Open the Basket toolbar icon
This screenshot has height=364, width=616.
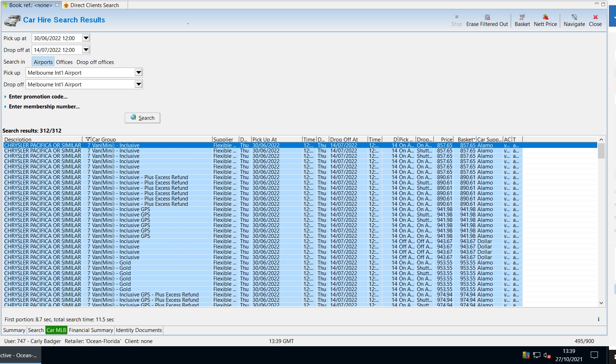click(522, 17)
